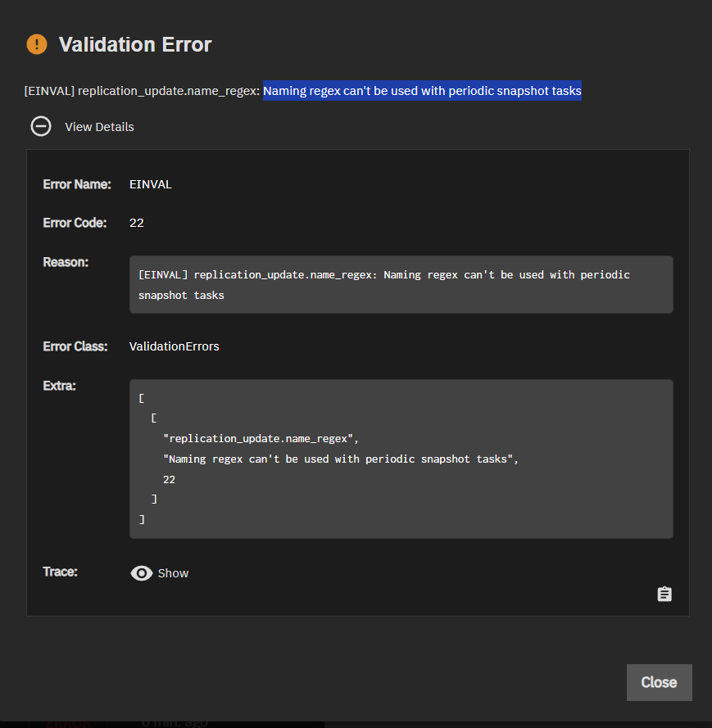This screenshot has width=712, height=728.
Task: Click the Error Name label
Action: (77, 184)
